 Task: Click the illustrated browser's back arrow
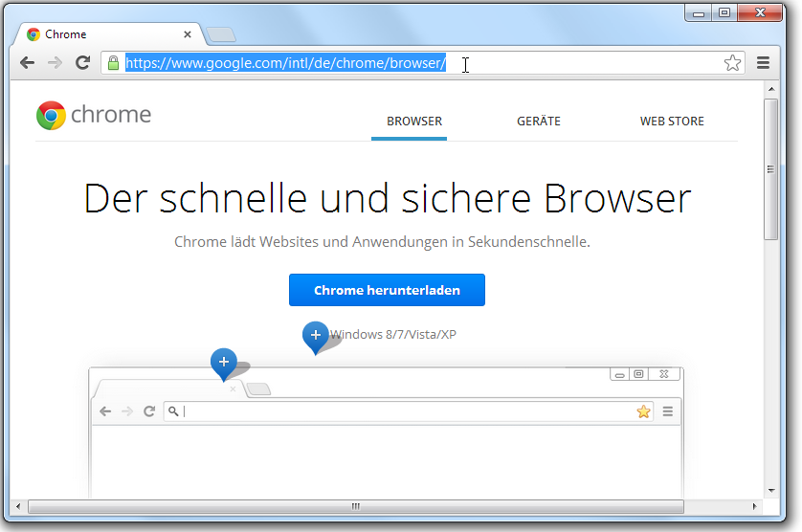(105, 411)
